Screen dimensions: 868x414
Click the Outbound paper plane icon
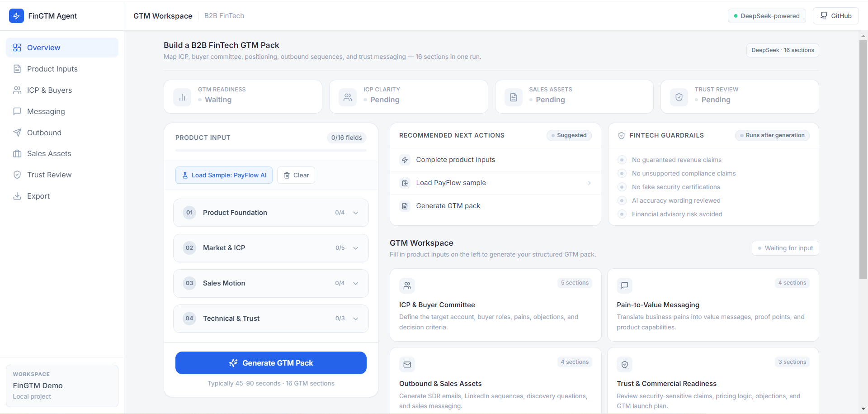point(17,133)
